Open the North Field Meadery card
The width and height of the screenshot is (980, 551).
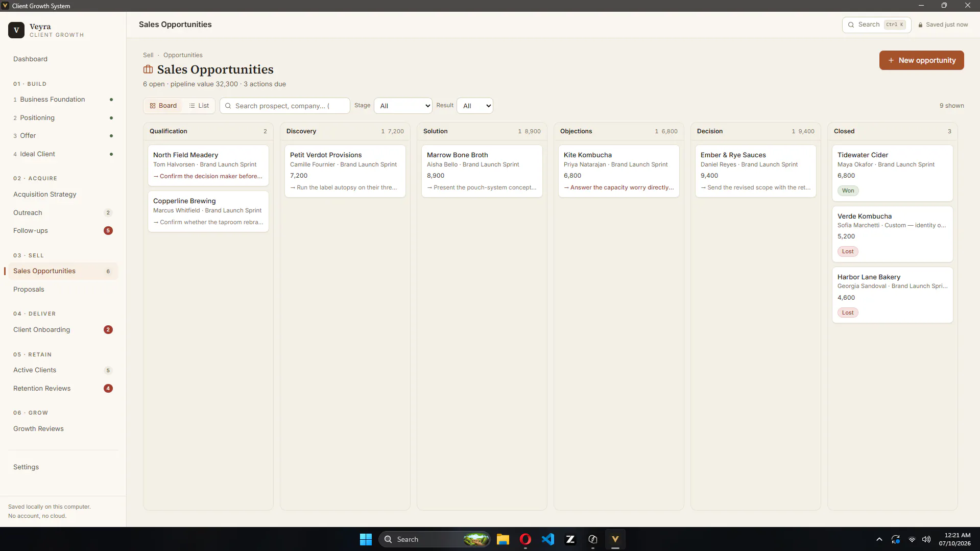[208, 165]
